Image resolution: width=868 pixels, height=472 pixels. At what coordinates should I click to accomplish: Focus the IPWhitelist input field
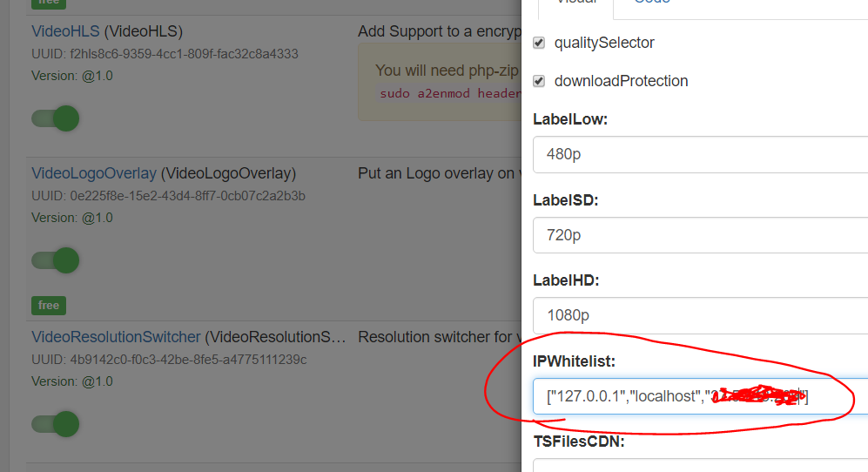700,396
